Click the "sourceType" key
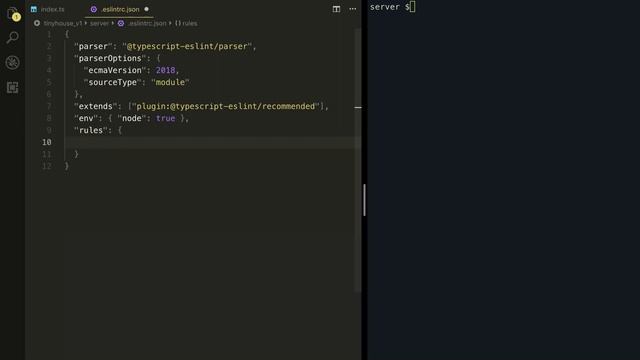 click(x=113, y=82)
